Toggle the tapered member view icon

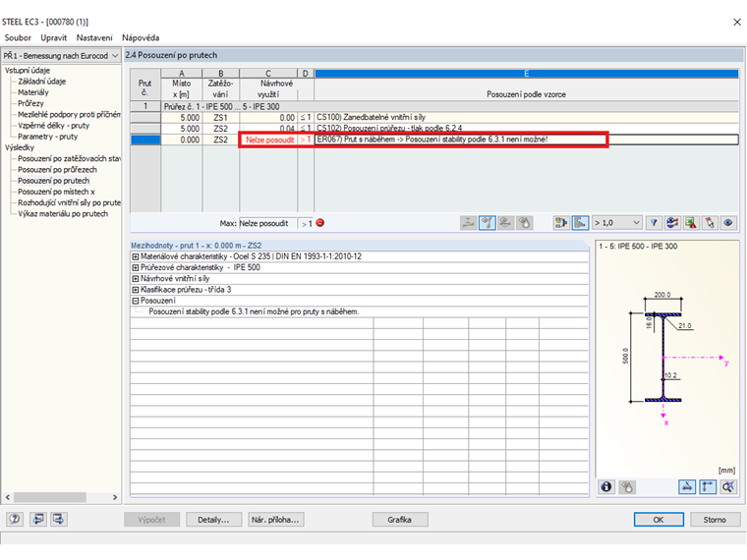487,223
